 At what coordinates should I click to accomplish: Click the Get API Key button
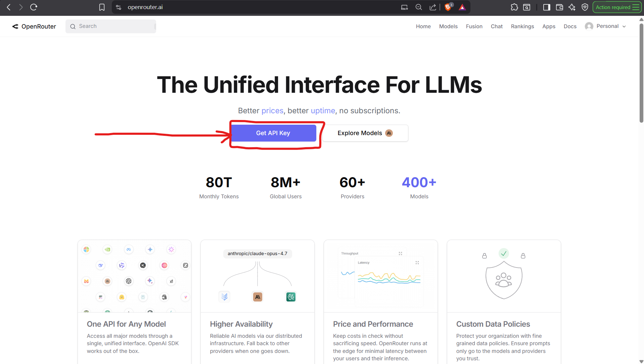click(274, 133)
